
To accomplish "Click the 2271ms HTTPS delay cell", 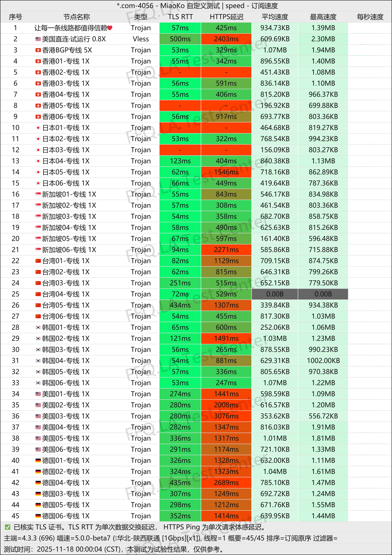I will [x=226, y=250].
